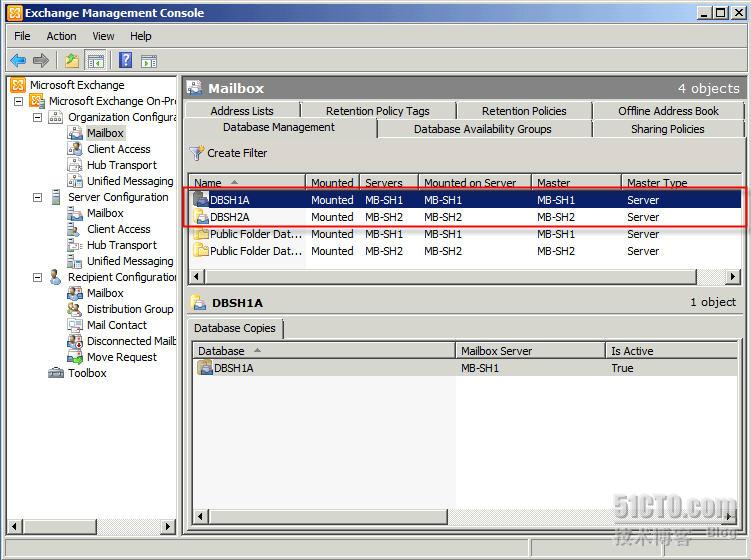Viewport: 751px width, 560px height.
Task: Open the View menu
Action: [x=103, y=36]
